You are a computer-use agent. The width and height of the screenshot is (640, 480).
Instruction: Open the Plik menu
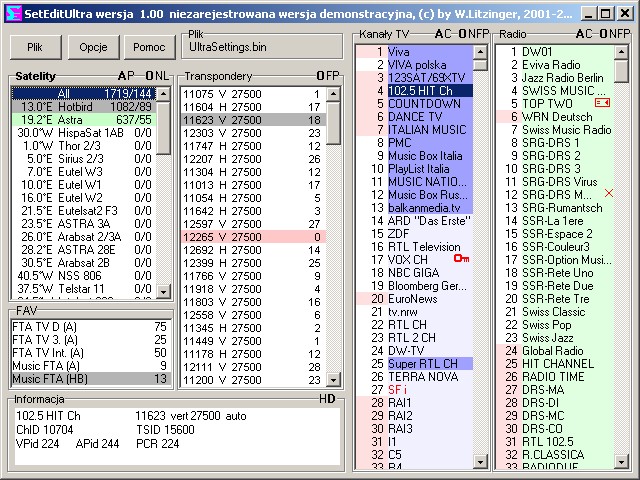pyautogui.click(x=35, y=47)
